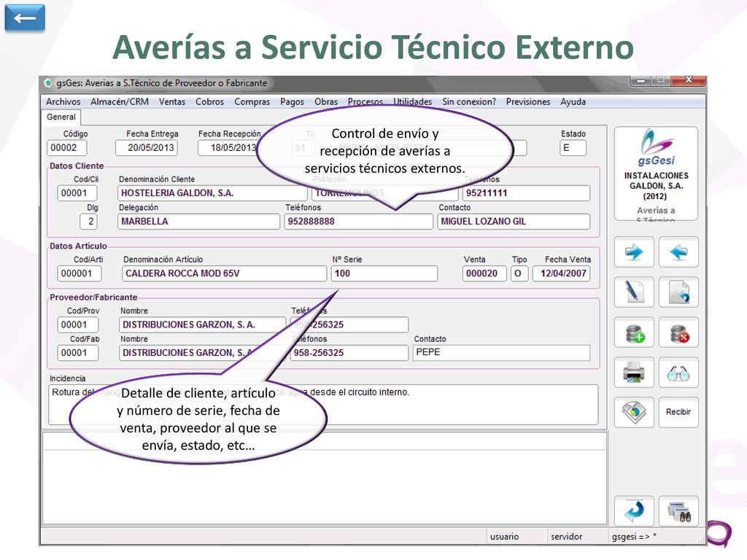Open the Obras menu
The width and height of the screenshot is (747, 560).
pyautogui.click(x=326, y=101)
